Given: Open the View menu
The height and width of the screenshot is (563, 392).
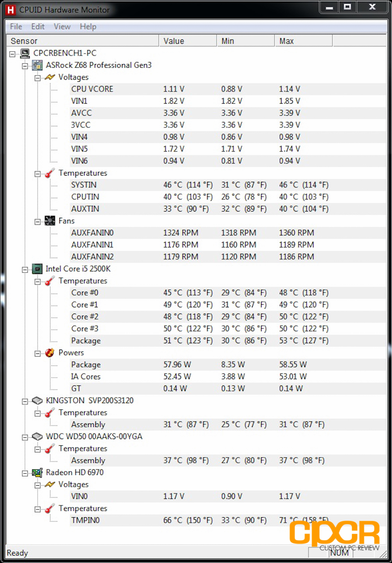Looking at the screenshot, I should pos(62,27).
